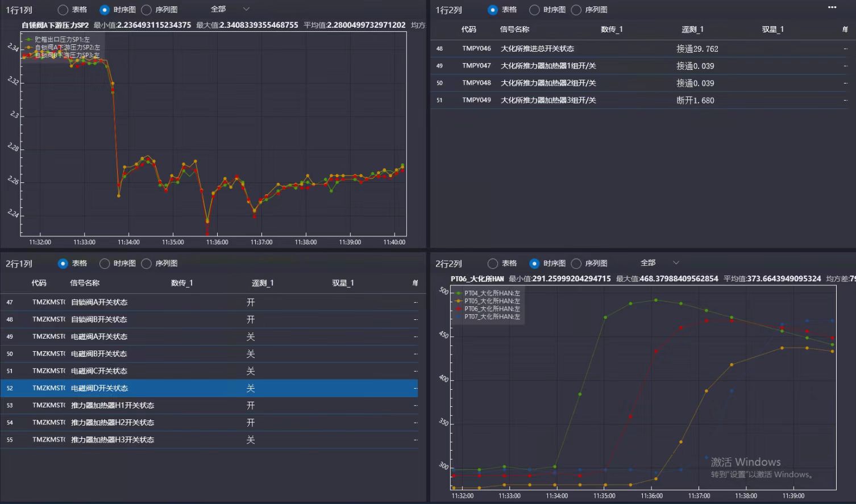Image resolution: width=856 pixels, height=504 pixels.
Task: Click the highlighted 电磁阀D开关状态 row
Action: [x=99, y=389]
